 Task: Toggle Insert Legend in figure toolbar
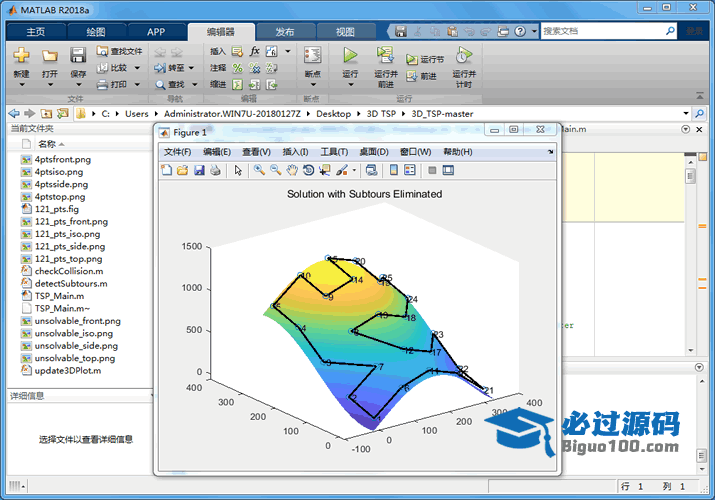click(410, 170)
